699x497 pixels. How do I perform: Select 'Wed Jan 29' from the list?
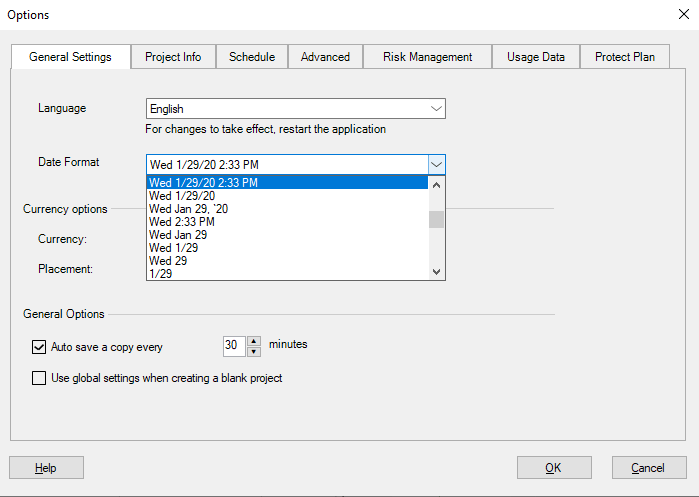178,235
